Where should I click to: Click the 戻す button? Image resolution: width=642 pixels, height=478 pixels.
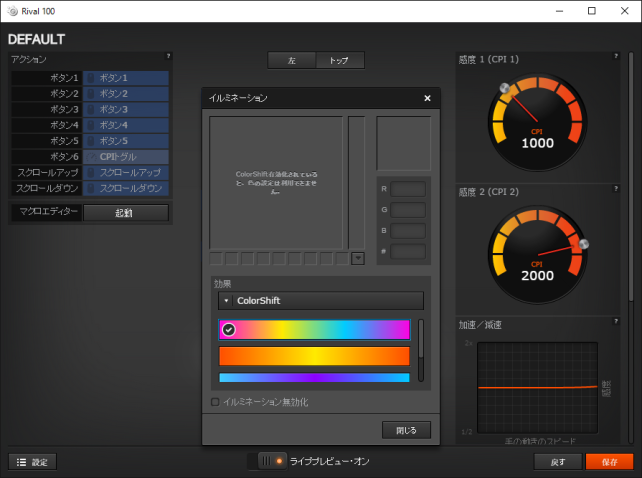[558, 462]
